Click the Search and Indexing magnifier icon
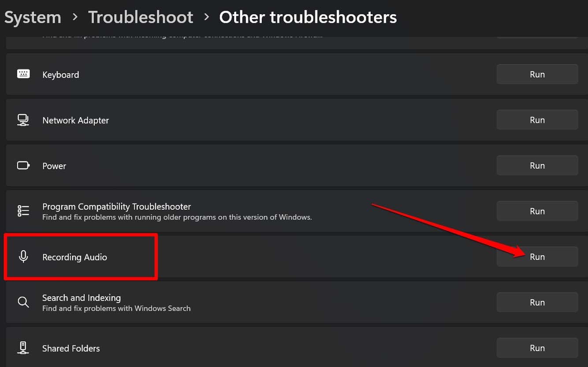 pyautogui.click(x=23, y=302)
